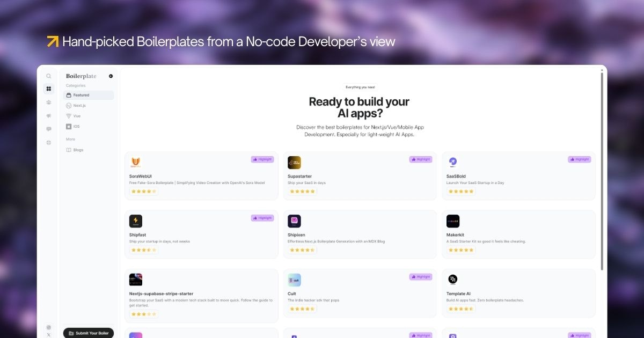Open the Instagram icon at rail bottom
The image size is (644, 338).
pyautogui.click(x=49, y=327)
